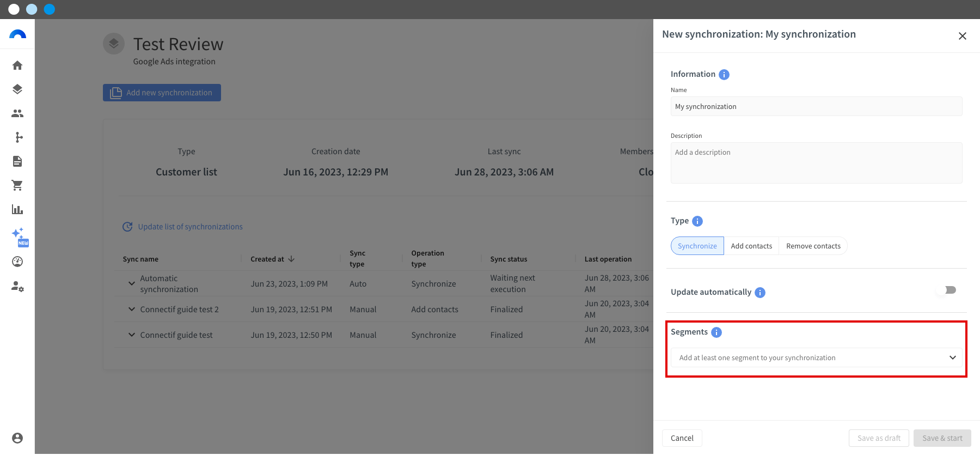
Task: Click the Sync type column header
Action: point(357,259)
